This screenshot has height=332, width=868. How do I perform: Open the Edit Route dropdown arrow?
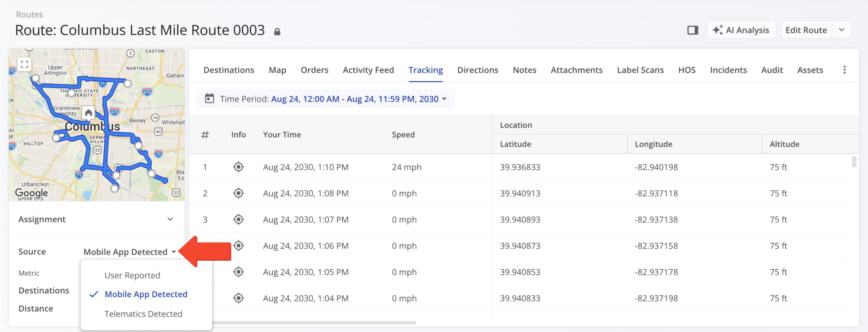[x=842, y=30]
